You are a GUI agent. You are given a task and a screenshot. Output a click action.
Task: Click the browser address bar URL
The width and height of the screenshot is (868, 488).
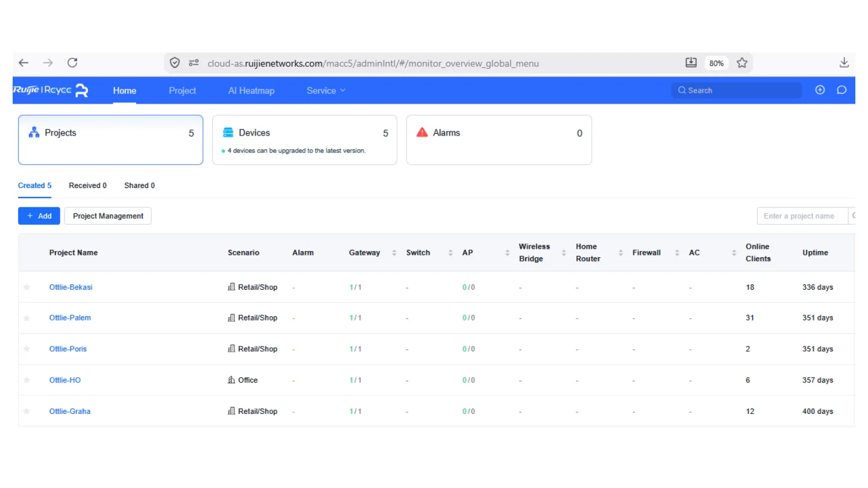(x=373, y=63)
